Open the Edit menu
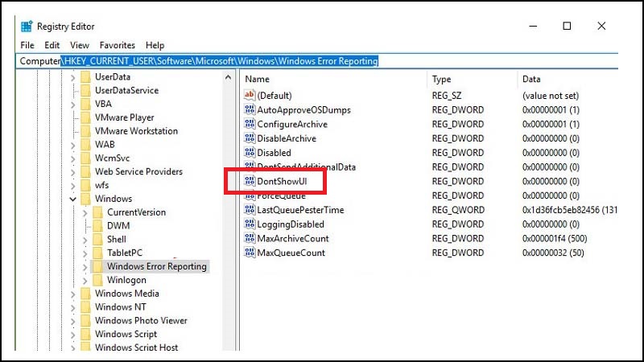644x362 pixels. click(x=52, y=45)
